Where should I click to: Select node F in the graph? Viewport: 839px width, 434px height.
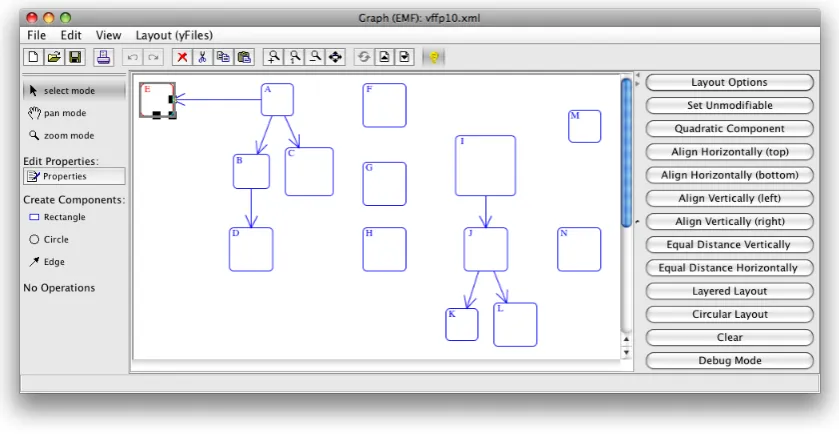pos(384,105)
